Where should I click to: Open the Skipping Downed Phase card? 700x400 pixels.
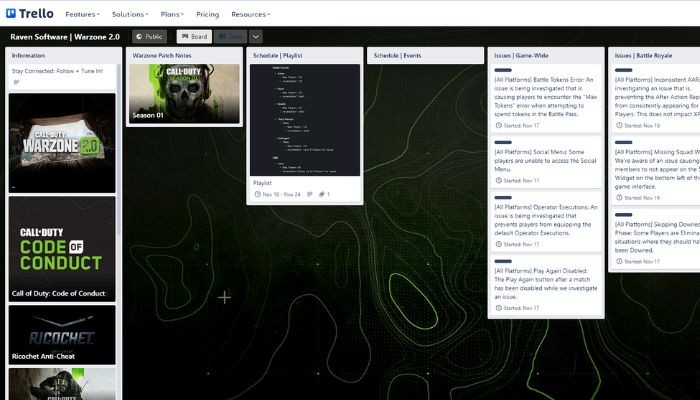[655, 239]
